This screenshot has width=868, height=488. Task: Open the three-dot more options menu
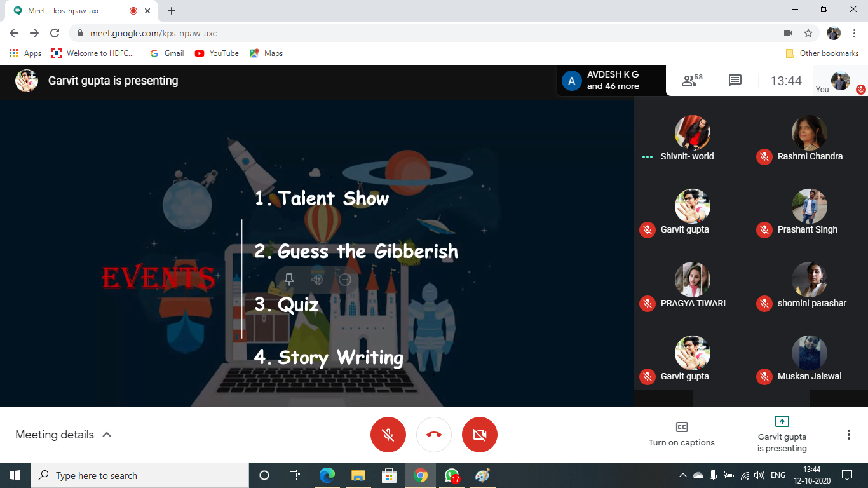pyautogui.click(x=848, y=435)
